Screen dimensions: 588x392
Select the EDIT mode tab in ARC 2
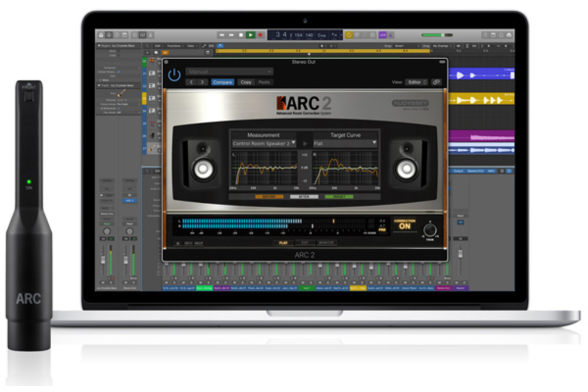point(305,243)
